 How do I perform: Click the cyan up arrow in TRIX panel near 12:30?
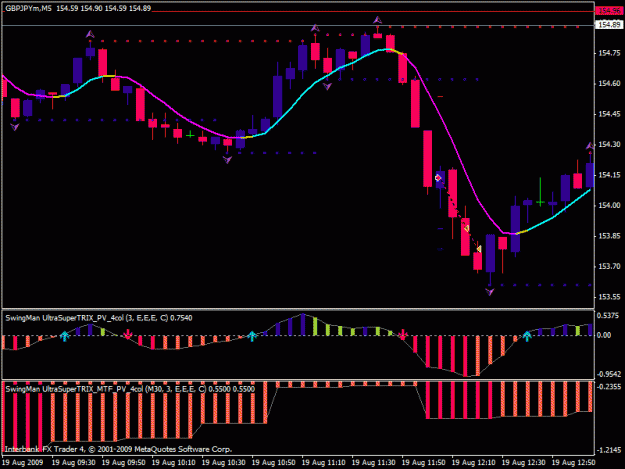click(527, 336)
